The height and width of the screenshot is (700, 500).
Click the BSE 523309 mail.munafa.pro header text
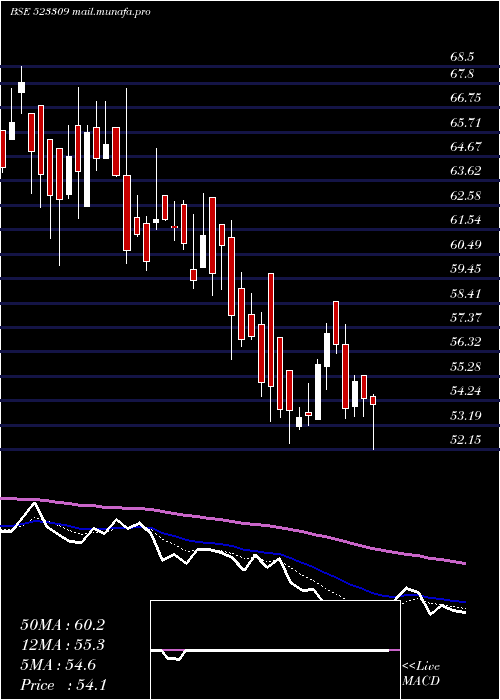click(80, 12)
